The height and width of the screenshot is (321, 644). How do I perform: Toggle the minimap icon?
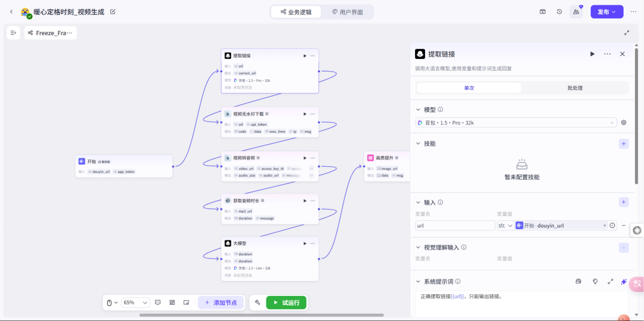pos(186,303)
